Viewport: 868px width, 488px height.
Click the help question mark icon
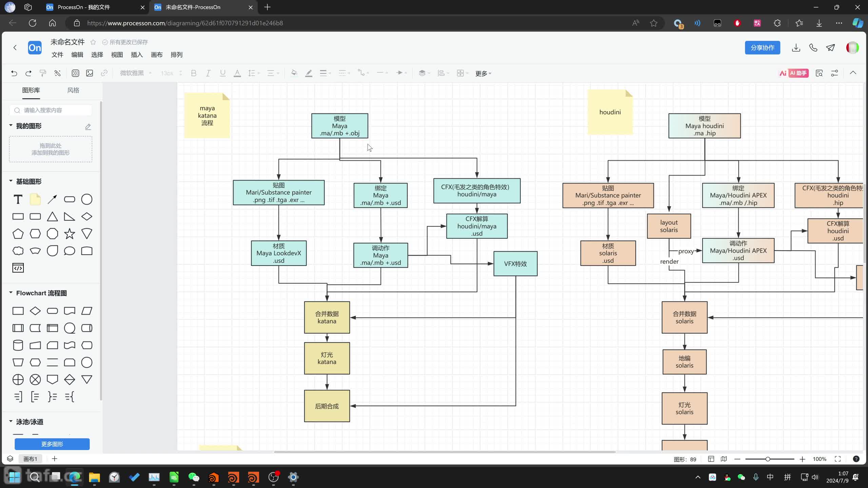pyautogui.click(x=856, y=459)
